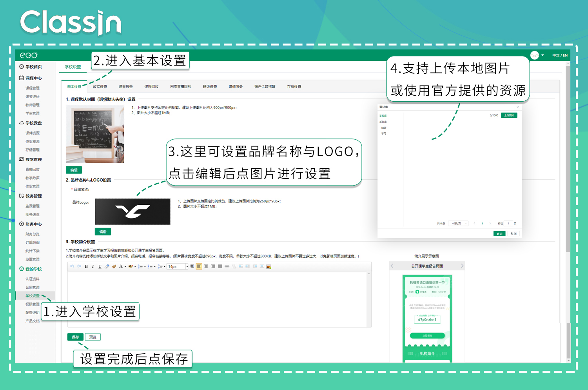Viewport: 588px width, 390px height.
Task: Click 编辑 under the brand Logo
Action: pos(103,231)
